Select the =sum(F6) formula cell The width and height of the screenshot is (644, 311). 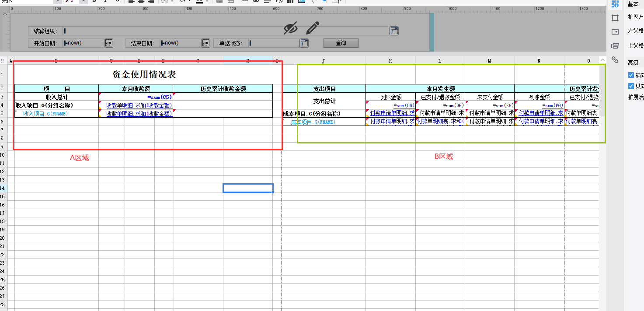[539, 105]
